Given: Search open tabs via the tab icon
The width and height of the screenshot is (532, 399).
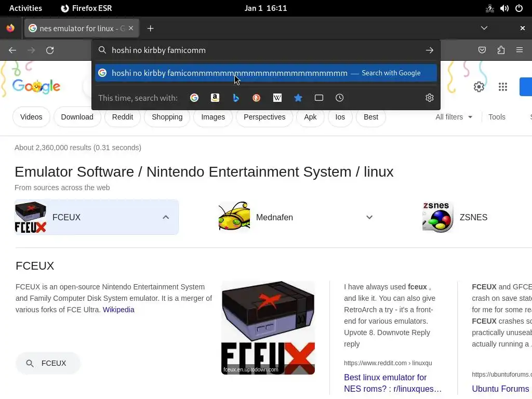Looking at the screenshot, I should click(319, 98).
